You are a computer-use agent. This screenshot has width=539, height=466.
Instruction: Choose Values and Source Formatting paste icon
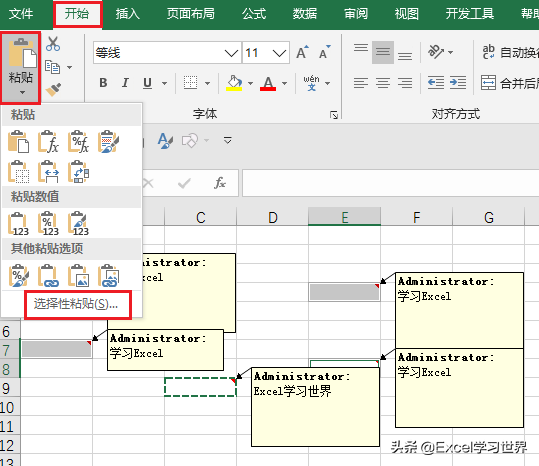click(x=78, y=223)
